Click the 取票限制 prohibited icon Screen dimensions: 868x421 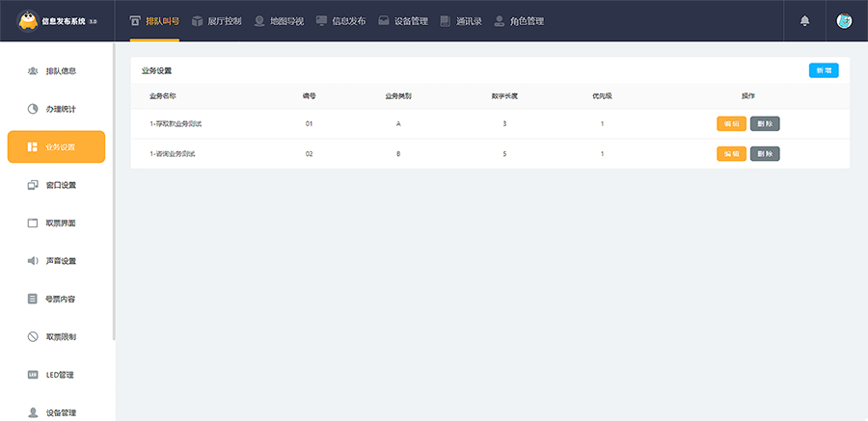click(x=33, y=336)
